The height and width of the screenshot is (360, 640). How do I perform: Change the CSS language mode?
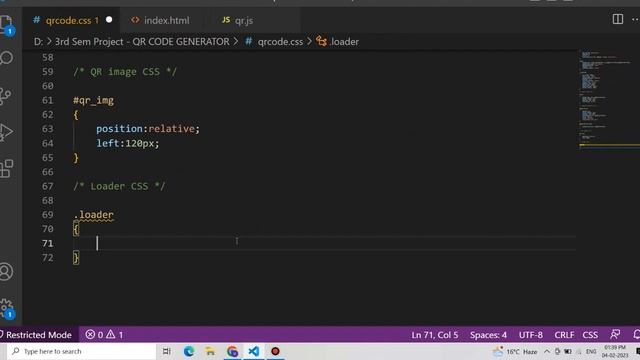click(590, 335)
